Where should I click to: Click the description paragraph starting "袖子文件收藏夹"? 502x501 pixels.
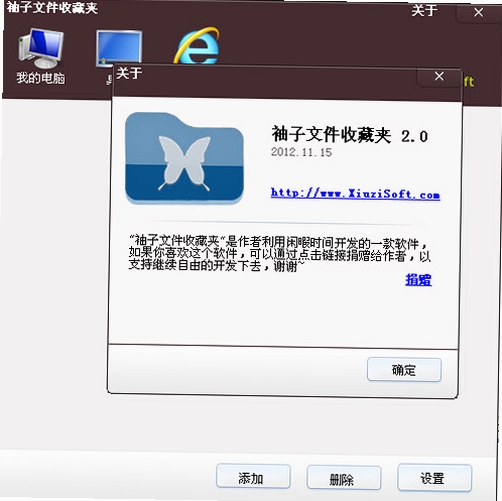tap(279, 253)
